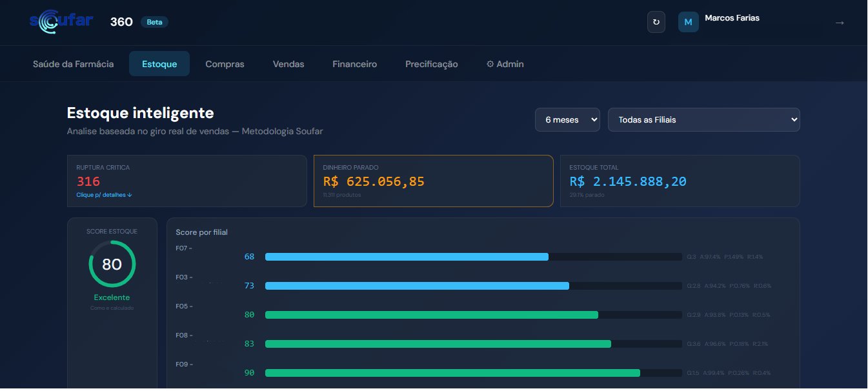
Task: Click the F09 score value 90
Action: click(249, 373)
